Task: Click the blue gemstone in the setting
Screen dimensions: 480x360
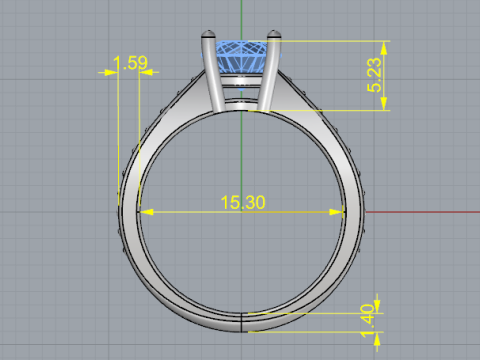Action: [x=242, y=56]
